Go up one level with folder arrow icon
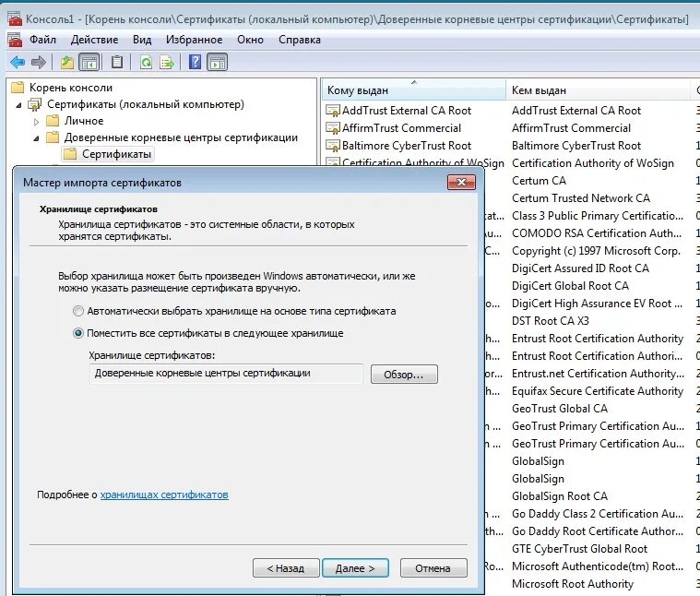700x596 pixels. (x=67, y=62)
